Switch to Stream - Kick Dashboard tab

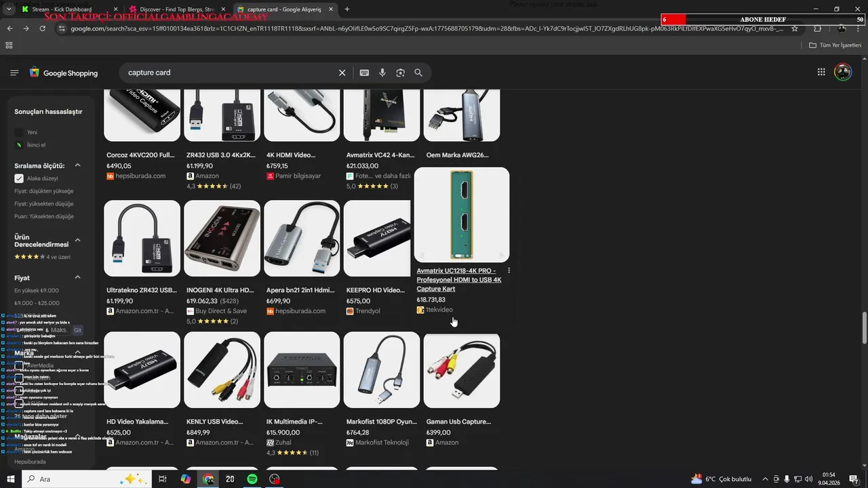pyautogui.click(x=64, y=9)
